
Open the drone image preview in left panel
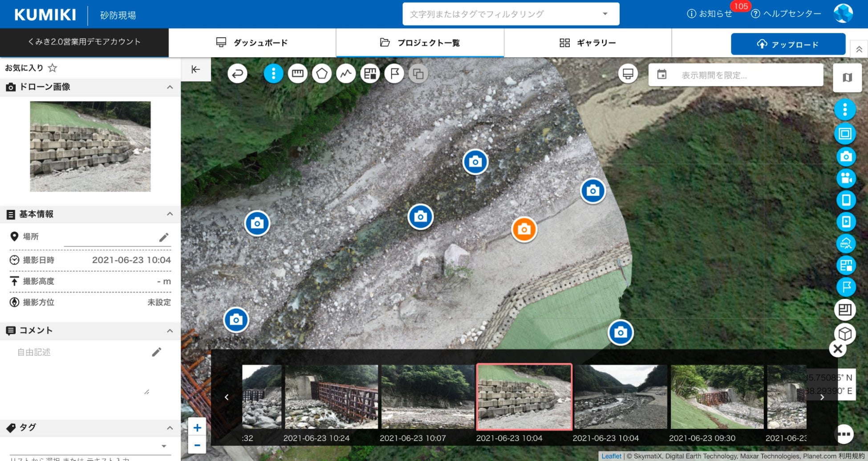click(x=90, y=147)
